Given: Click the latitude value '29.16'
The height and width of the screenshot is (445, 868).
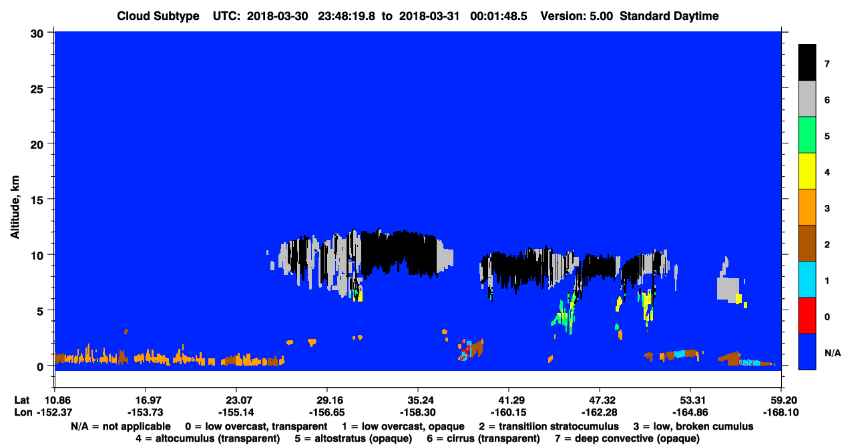Looking at the screenshot, I should [x=327, y=400].
